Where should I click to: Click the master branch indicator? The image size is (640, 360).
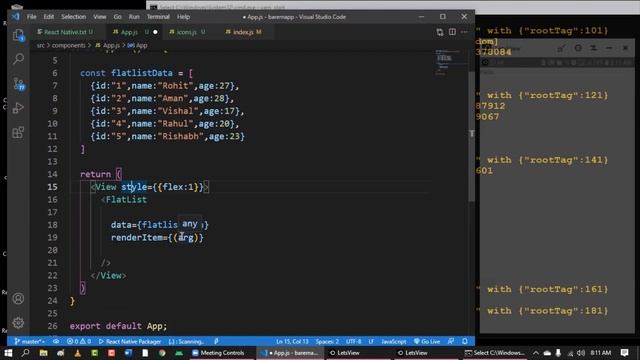click(29, 341)
